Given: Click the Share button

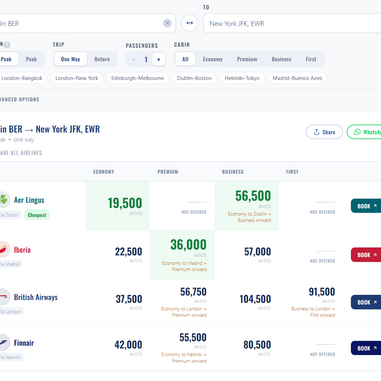Looking at the screenshot, I should [x=324, y=132].
